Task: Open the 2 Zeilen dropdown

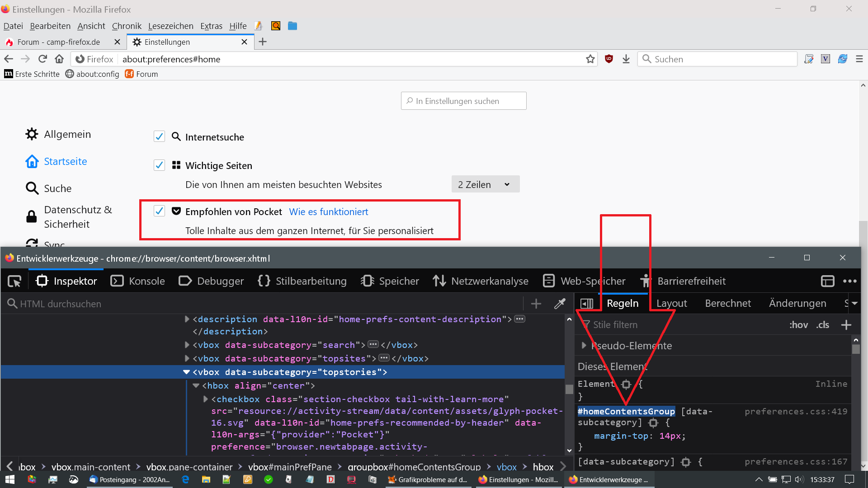Action: [485, 184]
